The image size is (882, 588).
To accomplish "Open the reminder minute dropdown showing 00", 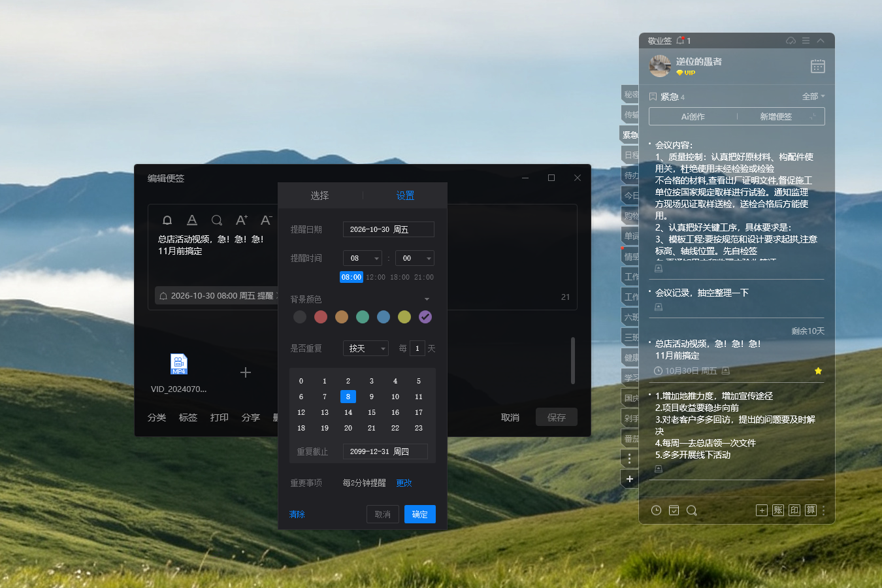I will point(415,258).
